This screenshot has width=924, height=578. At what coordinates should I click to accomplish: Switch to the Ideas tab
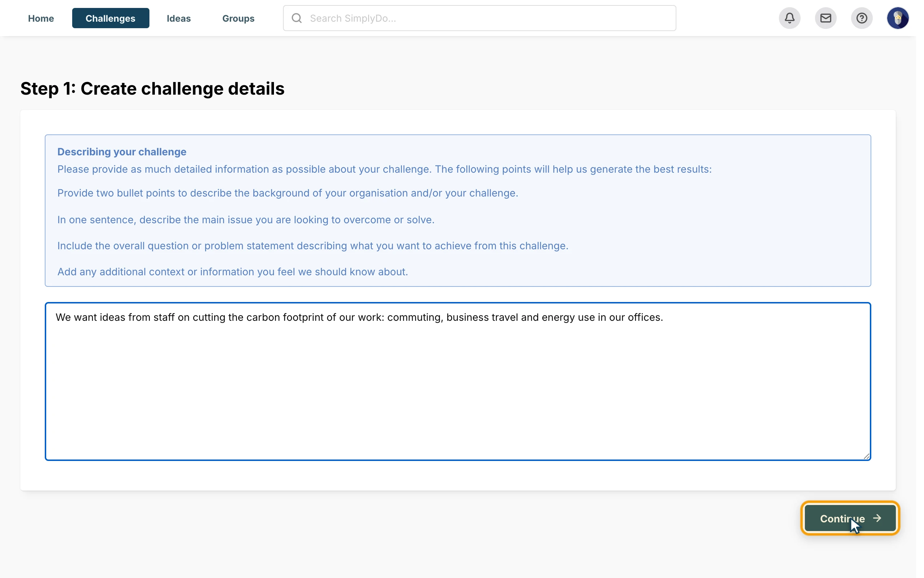179,18
